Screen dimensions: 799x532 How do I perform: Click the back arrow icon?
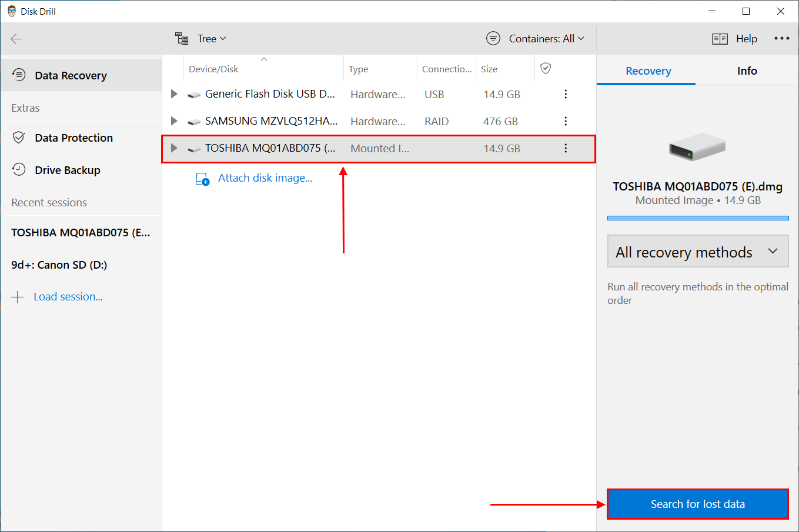tap(16, 39)
